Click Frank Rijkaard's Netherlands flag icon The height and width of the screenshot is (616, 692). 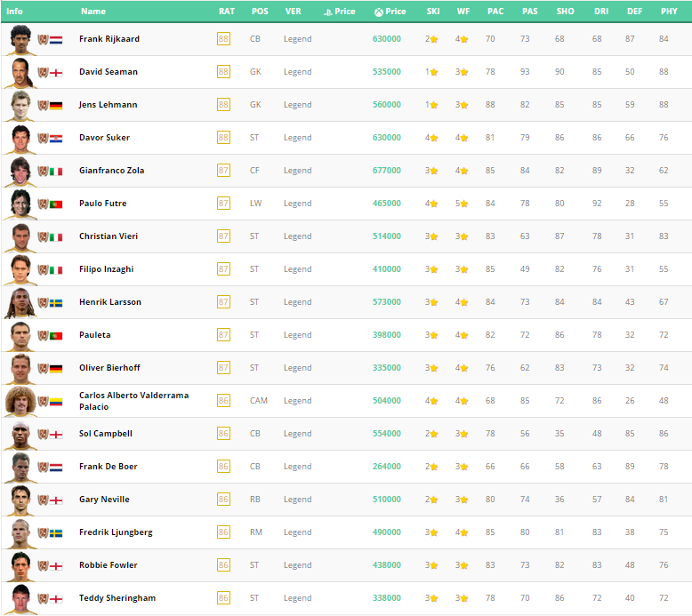pyautogui.click(x=56, y=40)
